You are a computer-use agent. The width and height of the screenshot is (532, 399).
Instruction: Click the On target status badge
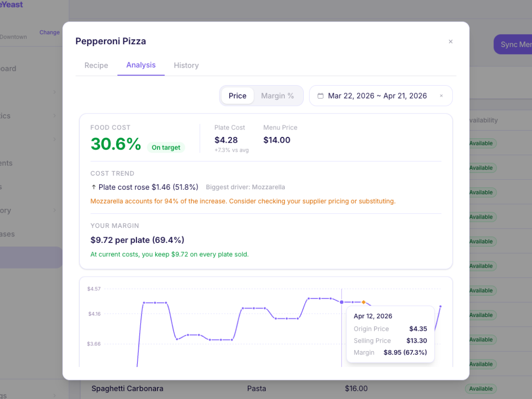tap(166, 148)
